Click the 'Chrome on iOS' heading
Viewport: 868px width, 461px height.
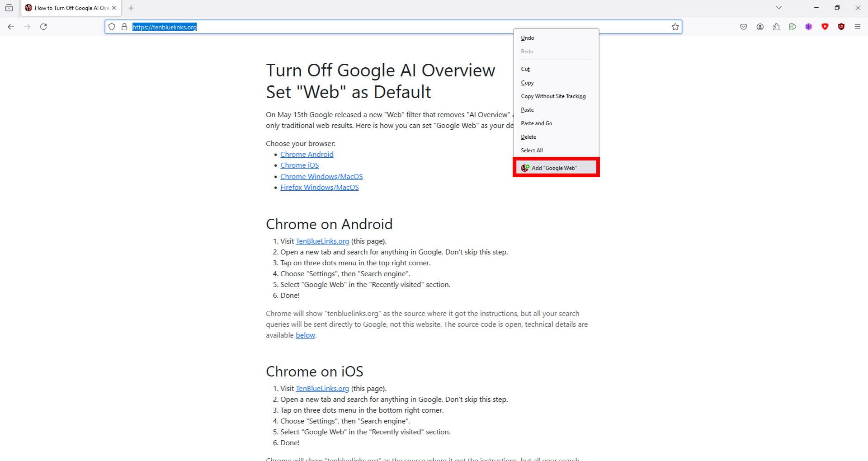[315, 372]
